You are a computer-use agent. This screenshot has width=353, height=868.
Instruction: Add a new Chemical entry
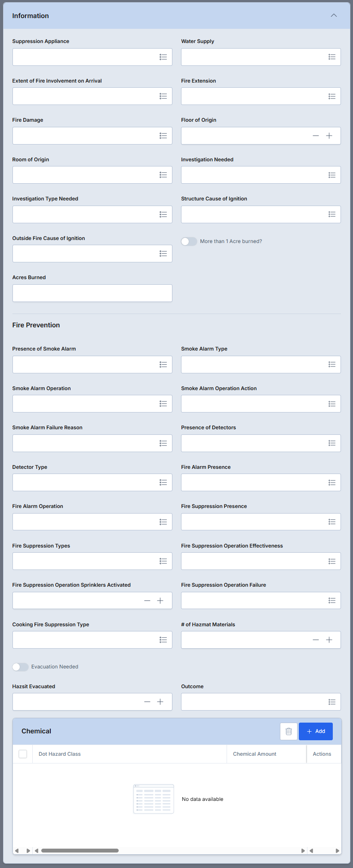[316, 731]
